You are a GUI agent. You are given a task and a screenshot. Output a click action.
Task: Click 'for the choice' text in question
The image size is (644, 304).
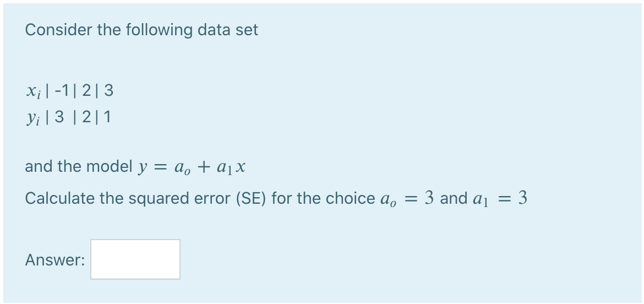point(323,198)
